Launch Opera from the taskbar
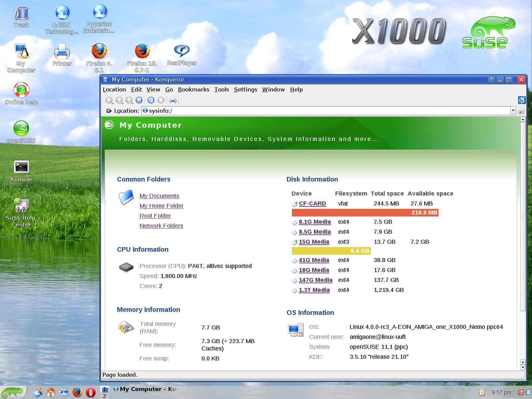Screen dimensions: 532x399 point(91,392)
